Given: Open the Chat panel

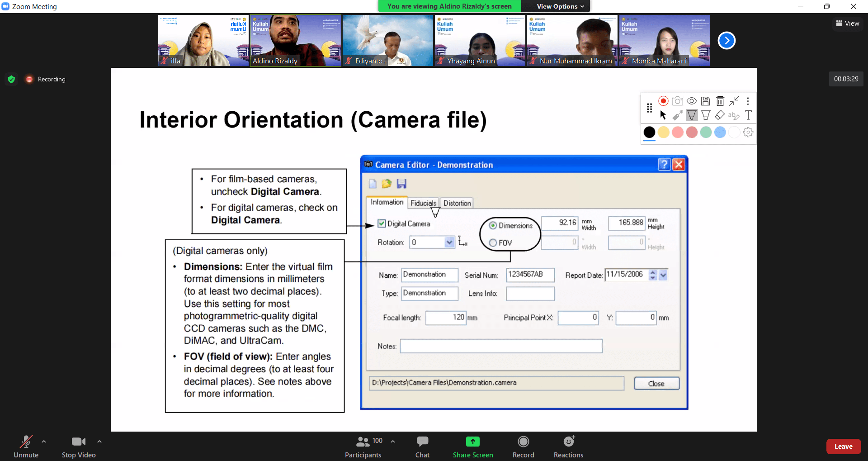Looking at the screenshot, I should [x=422, y=447].
